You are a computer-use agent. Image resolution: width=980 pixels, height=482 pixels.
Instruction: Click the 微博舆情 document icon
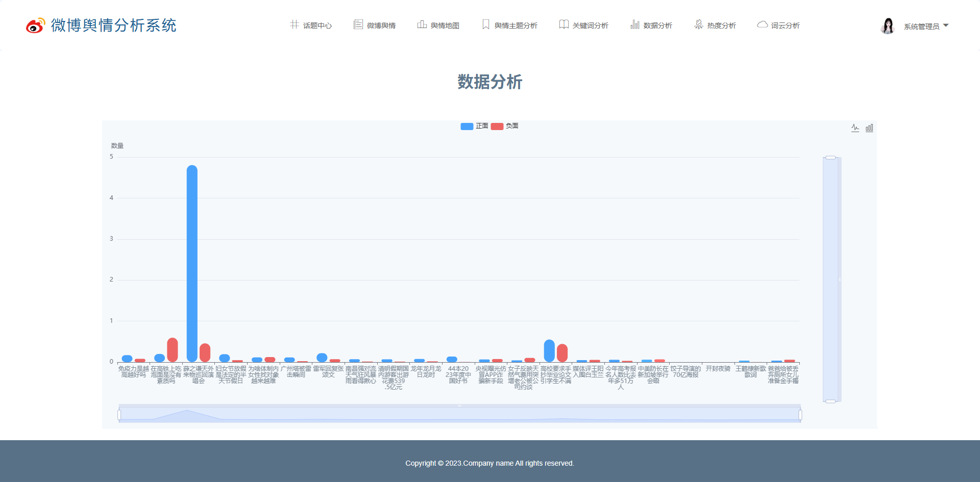358,24
